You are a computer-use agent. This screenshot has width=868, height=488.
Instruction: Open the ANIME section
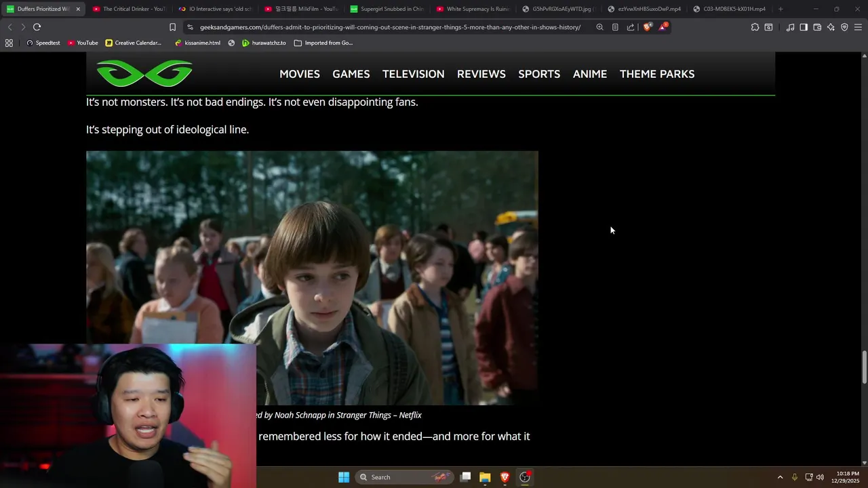pyautogui.click(x=590, y=74)
